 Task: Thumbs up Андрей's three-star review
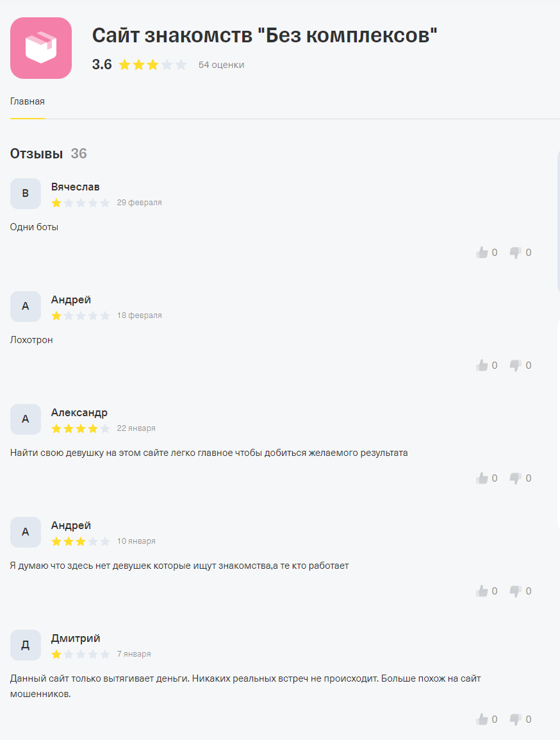pos(482,591)
